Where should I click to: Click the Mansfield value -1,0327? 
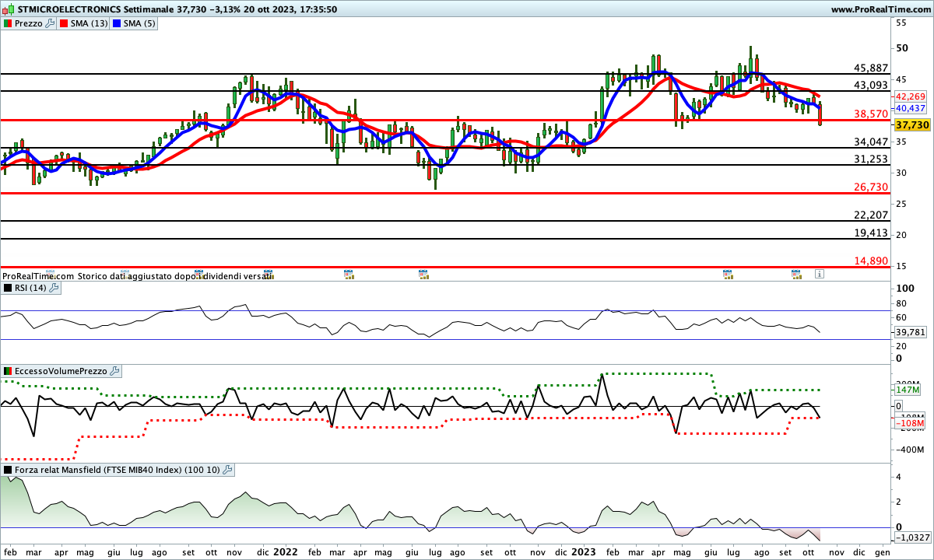pos(913,538)
